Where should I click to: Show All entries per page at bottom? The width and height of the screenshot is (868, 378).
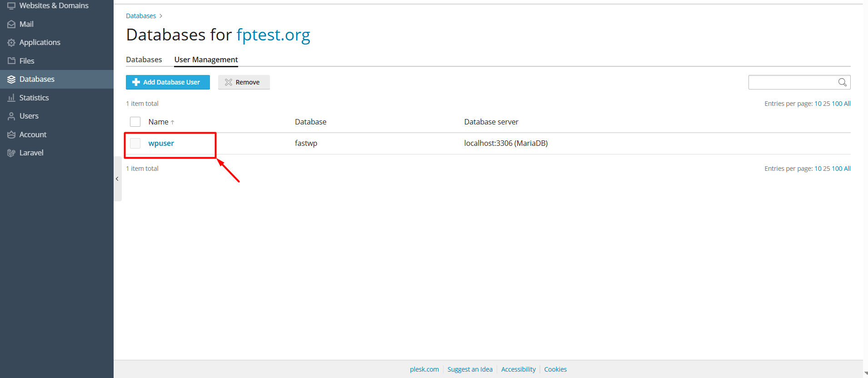click(x=847, y=169)
